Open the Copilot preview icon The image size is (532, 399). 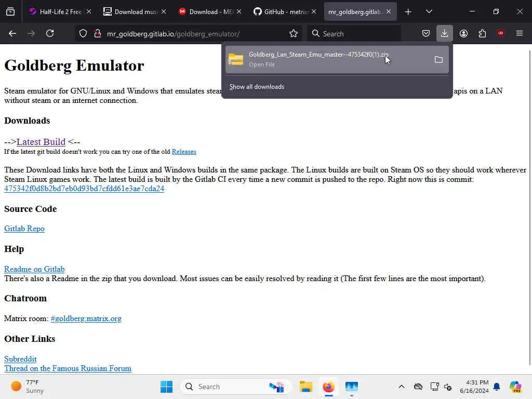(x=515, y=387)
